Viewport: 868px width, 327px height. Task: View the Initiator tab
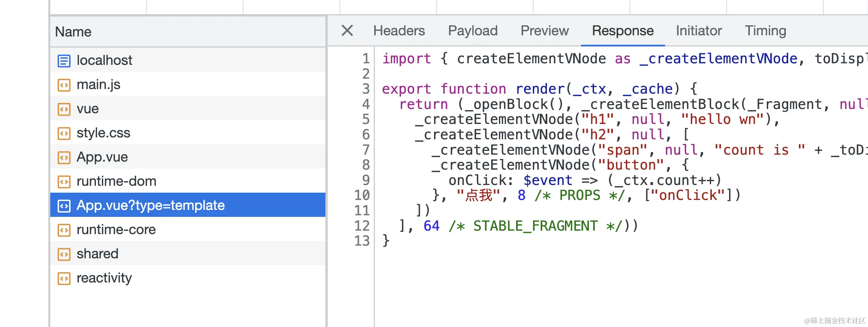click(699, 31)
